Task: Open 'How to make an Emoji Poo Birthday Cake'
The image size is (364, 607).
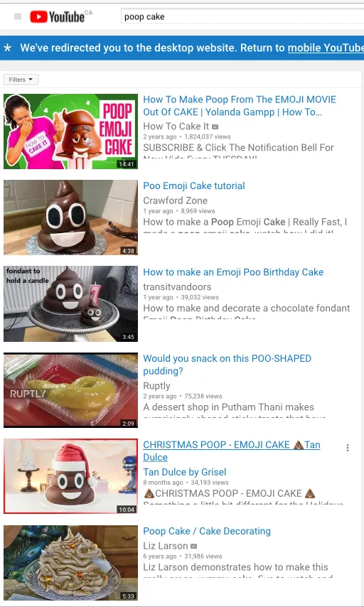Action: pyautogui.click(x=233, y=272)
